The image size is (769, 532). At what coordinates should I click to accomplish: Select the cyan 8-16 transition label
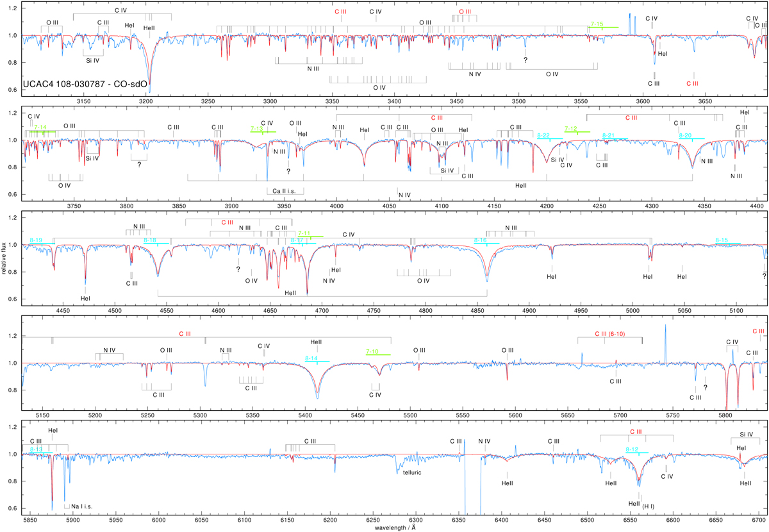coord(480,240)
